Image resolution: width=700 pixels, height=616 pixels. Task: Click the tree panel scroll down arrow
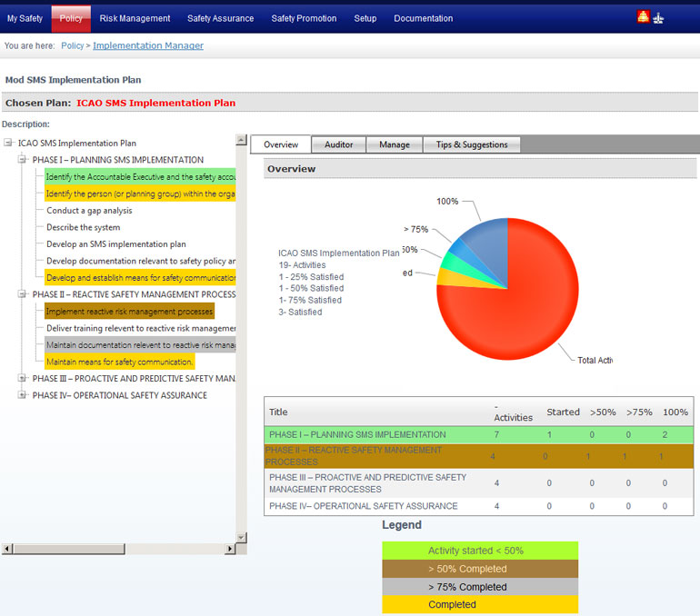[241, 537]
